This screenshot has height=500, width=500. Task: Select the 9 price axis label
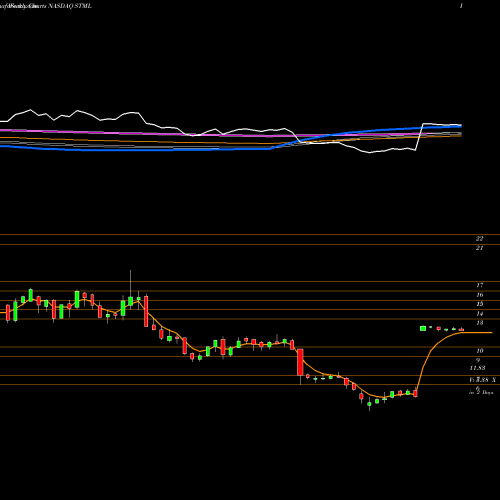coord(478,360)
